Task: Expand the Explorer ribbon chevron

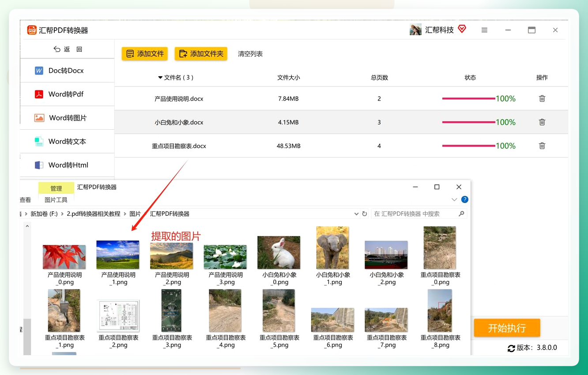Action: 454,200
